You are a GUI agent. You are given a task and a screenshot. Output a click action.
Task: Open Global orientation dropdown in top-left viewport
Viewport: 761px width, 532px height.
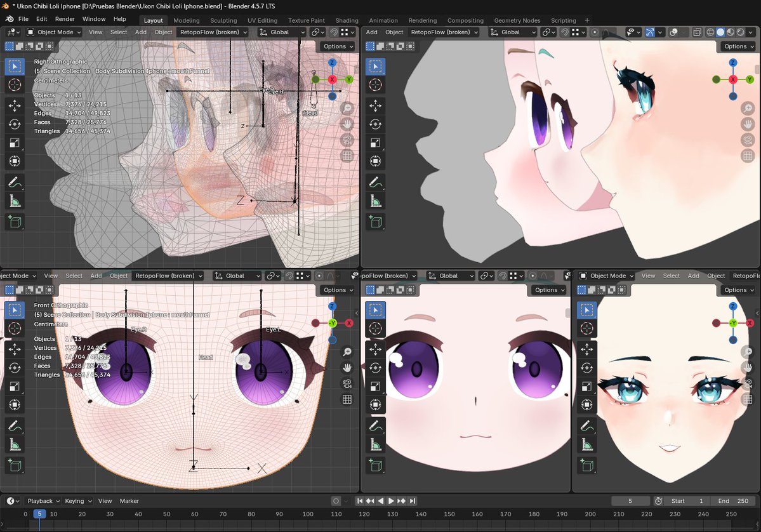pyautogui.click(x=282, y=32)
